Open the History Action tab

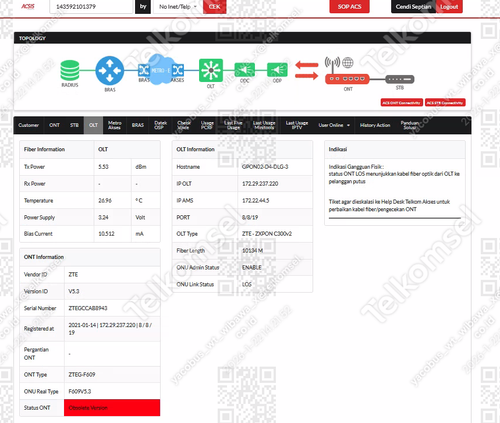click(x=375, y=125)
